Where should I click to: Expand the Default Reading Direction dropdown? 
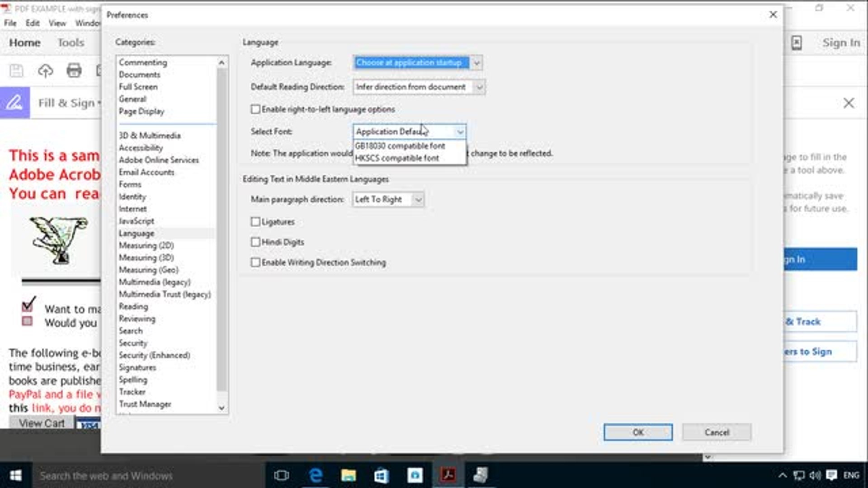pos(479,87)
